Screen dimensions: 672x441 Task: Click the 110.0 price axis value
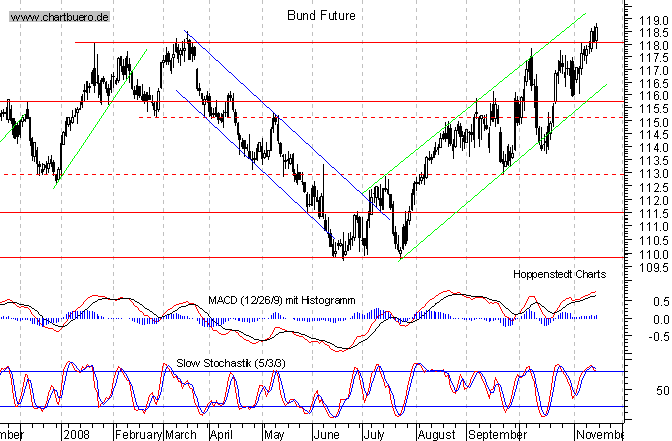pyautogui.click(x=654, y=255)
